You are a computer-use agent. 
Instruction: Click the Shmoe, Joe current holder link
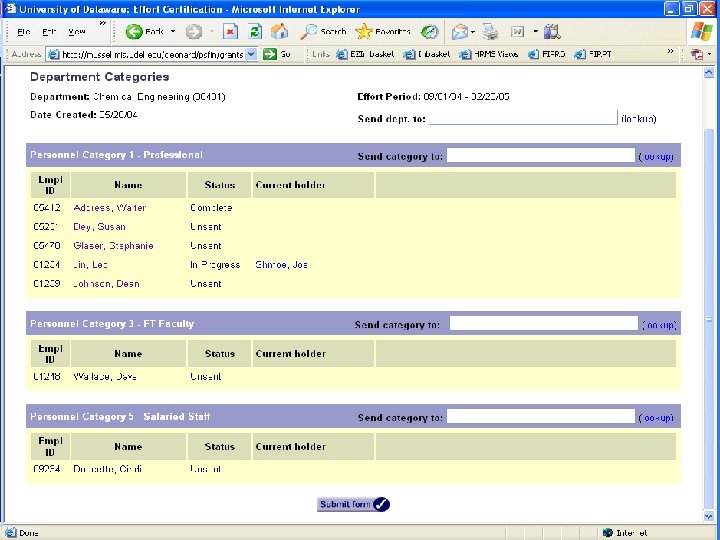click(x=281, y=265)
